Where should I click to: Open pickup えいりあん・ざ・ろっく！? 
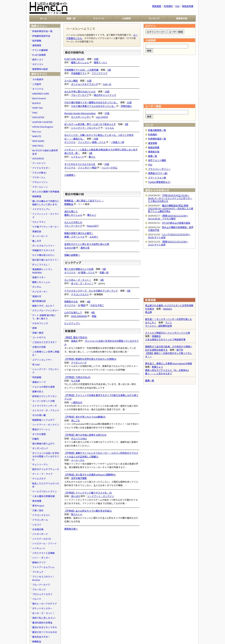pos(78,280)
